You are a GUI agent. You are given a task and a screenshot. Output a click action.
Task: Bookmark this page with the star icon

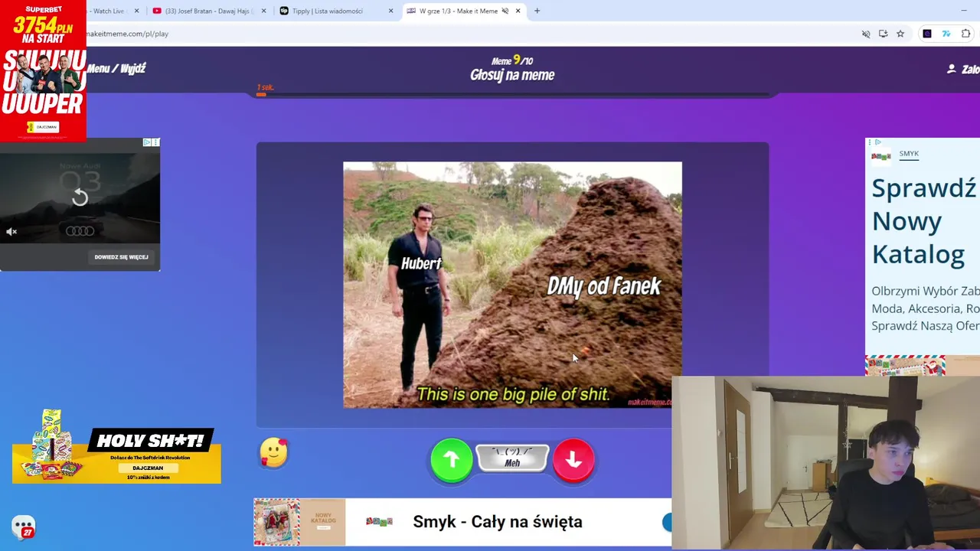[900, 34]
